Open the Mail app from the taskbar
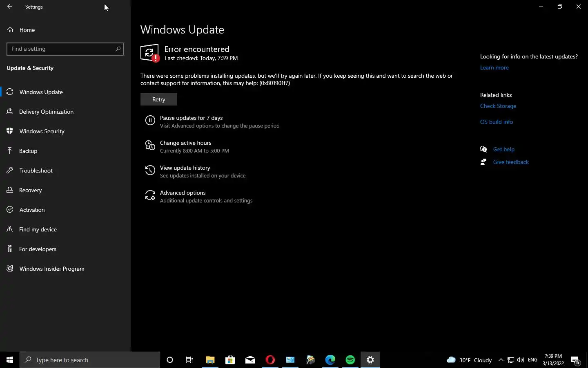 (x=250, y=360)
